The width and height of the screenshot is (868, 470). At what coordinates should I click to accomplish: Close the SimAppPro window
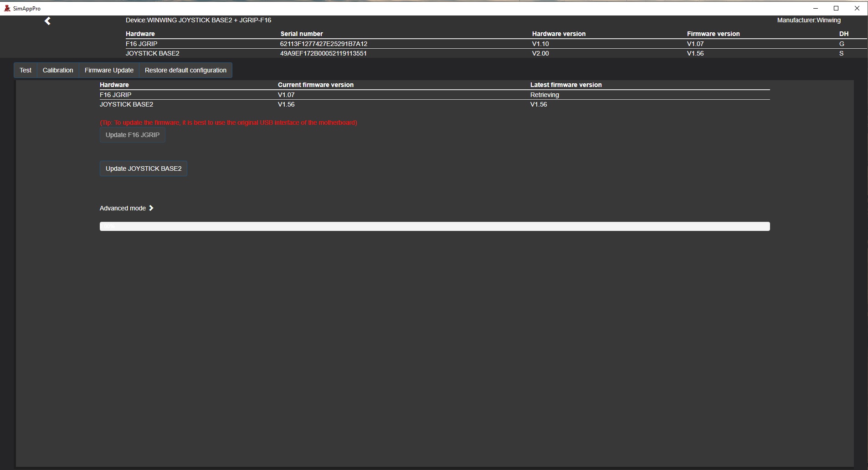point(857,8)
